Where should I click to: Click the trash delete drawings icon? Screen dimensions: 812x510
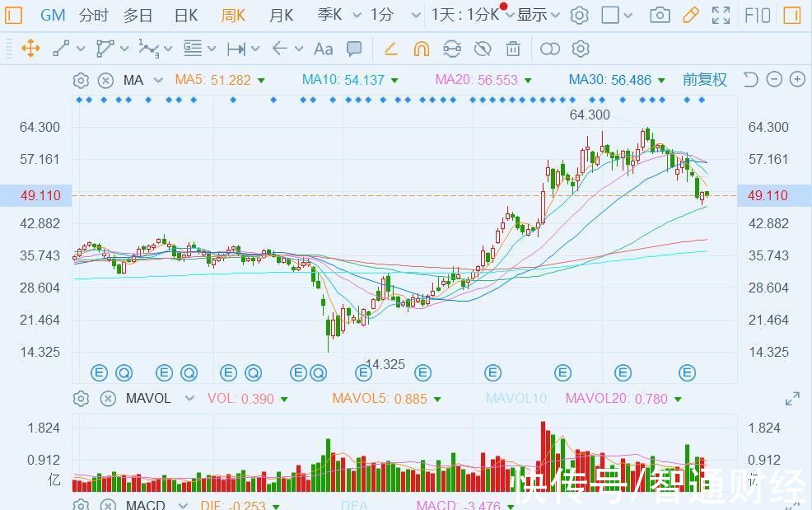pos(513,49)
